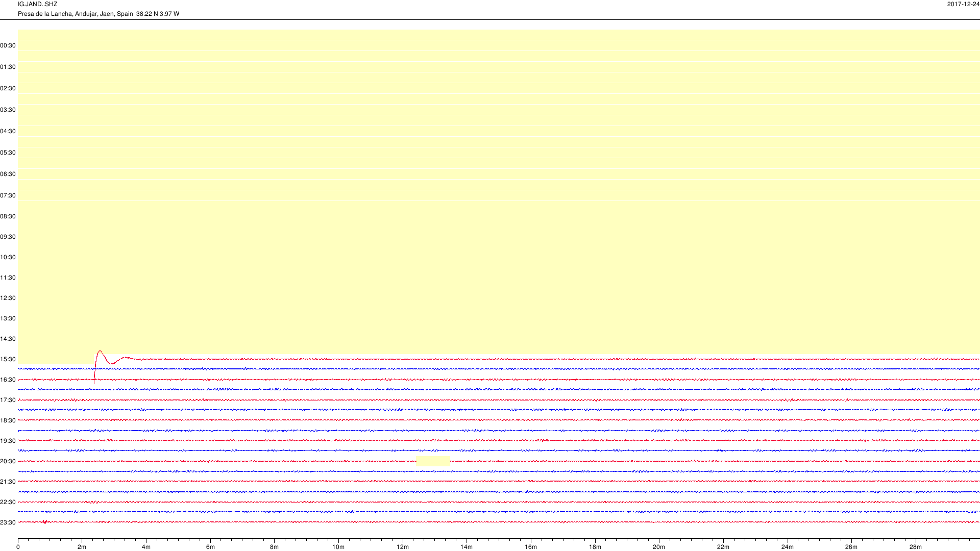The image size is (980, 551).
Task: Click the 06:30 time label
Action: (x=8, y=174)
